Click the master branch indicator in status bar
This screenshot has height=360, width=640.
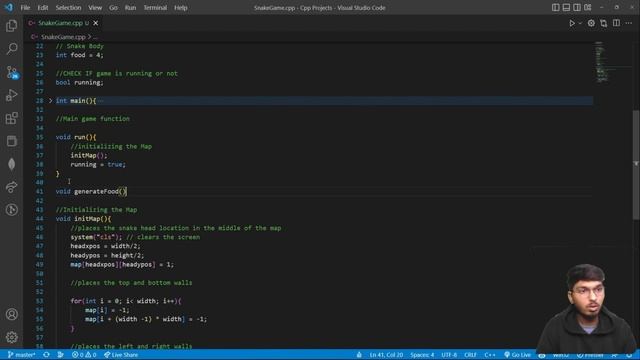click(22, 355)
